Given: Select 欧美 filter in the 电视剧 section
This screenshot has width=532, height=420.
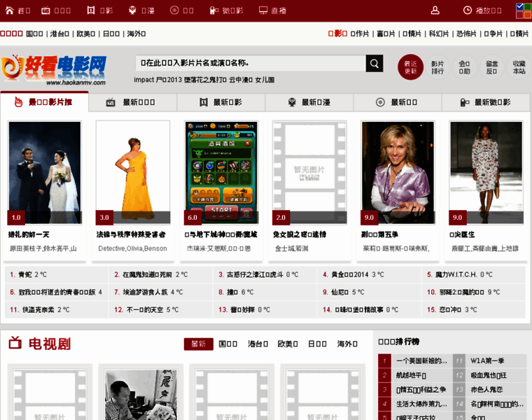Looking at the screenshot, I should [288, 344].
